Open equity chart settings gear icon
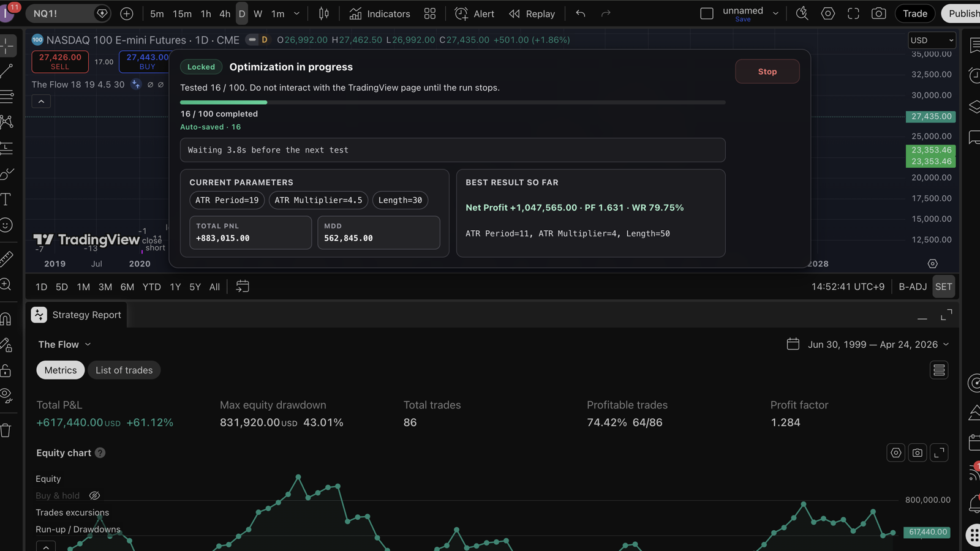 pyautogui.click(x=895, y=453)
